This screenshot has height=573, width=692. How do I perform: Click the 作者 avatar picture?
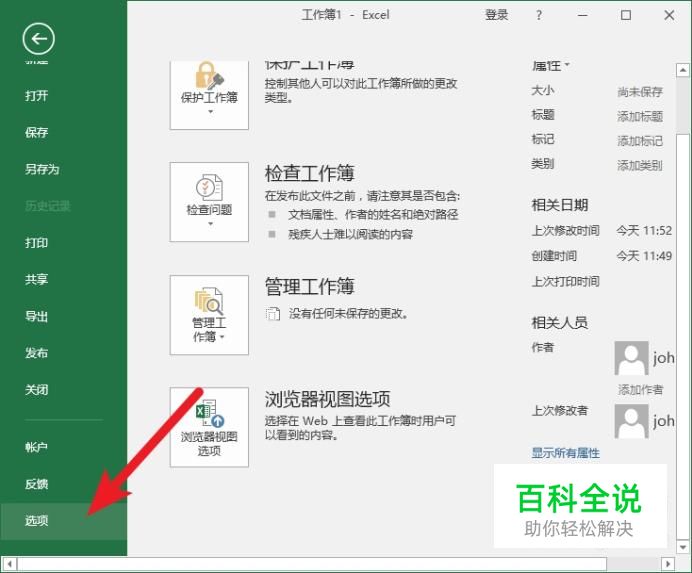click(632, 358)
